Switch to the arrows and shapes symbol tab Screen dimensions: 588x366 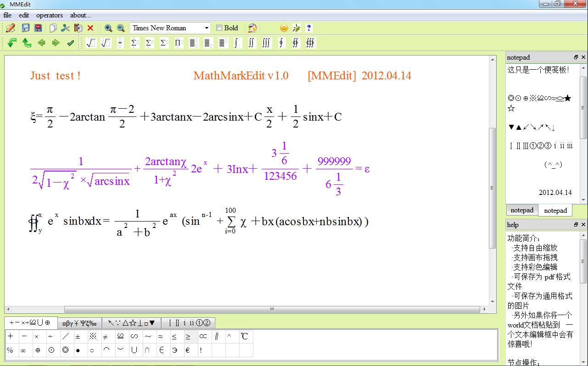point(131,323)
